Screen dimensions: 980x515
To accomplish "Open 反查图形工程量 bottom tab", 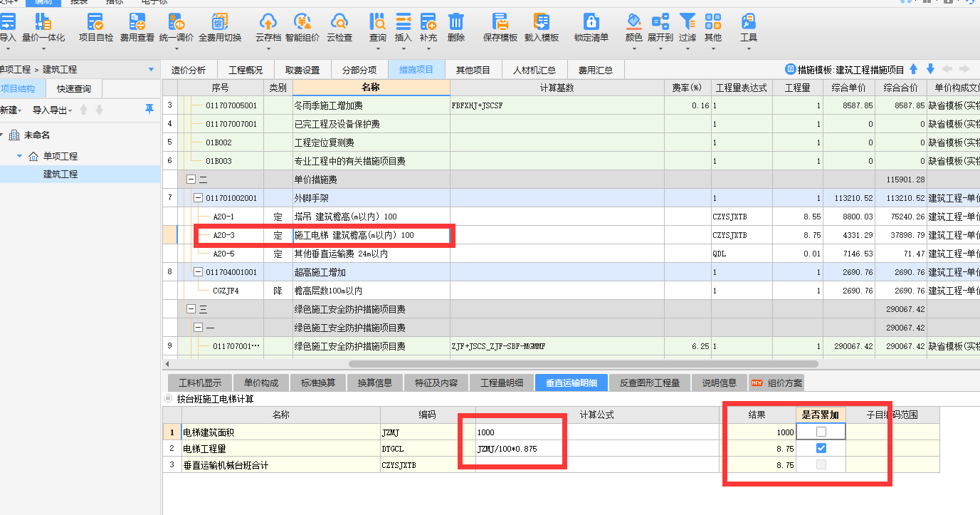I will point(649,383).
